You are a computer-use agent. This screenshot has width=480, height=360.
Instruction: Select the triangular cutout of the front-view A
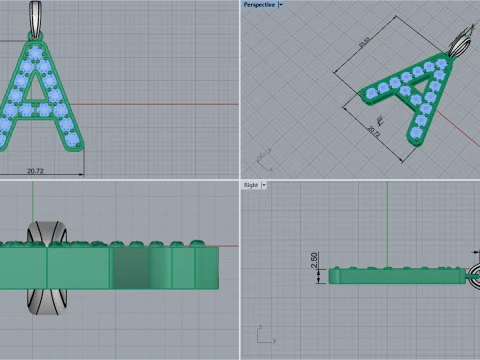(35, 88)
